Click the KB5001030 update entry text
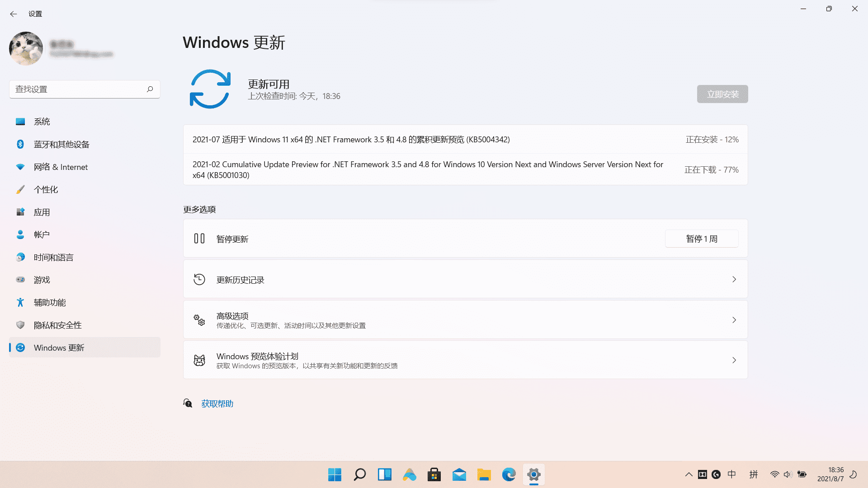 (428, 170)
